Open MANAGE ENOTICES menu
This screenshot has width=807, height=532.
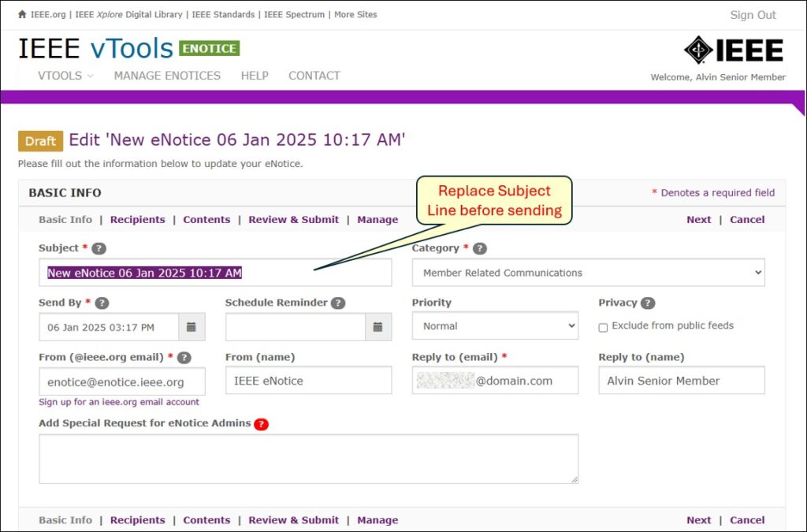point(167,76)
